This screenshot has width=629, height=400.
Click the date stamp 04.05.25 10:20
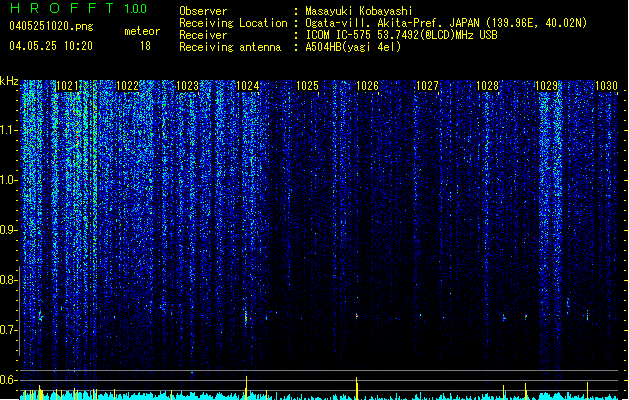click(x=51, y=46)
